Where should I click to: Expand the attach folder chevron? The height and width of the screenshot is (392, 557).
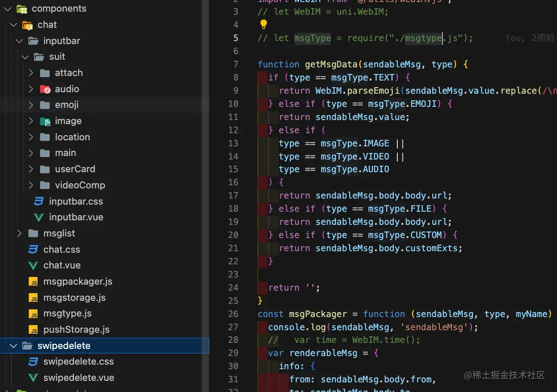(31, 73)
